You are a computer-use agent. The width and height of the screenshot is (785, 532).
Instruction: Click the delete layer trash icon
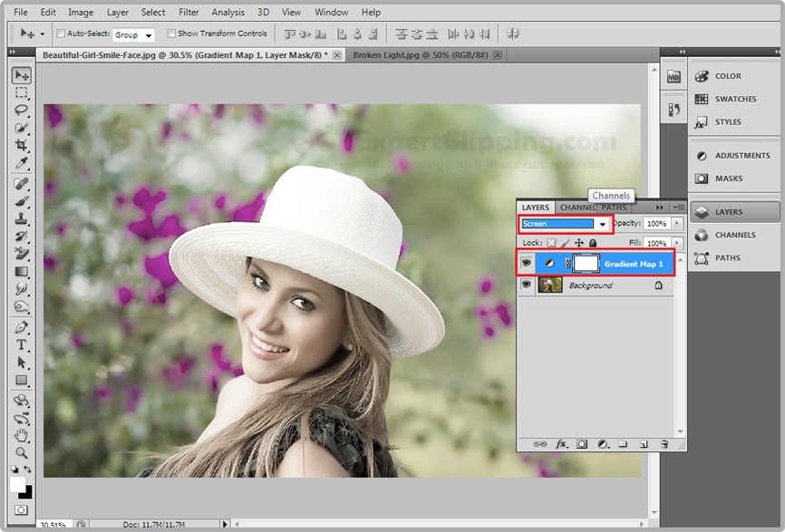point(664,445)
